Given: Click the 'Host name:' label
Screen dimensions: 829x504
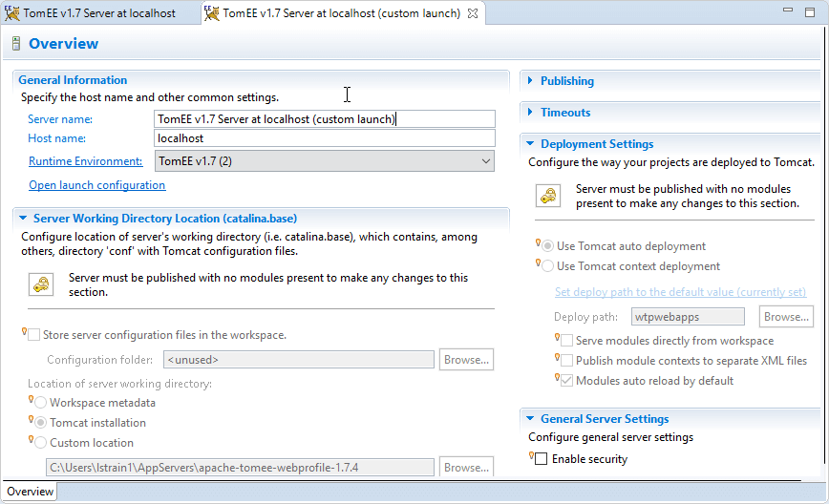Looking at the screenshot, I should 57,137.
